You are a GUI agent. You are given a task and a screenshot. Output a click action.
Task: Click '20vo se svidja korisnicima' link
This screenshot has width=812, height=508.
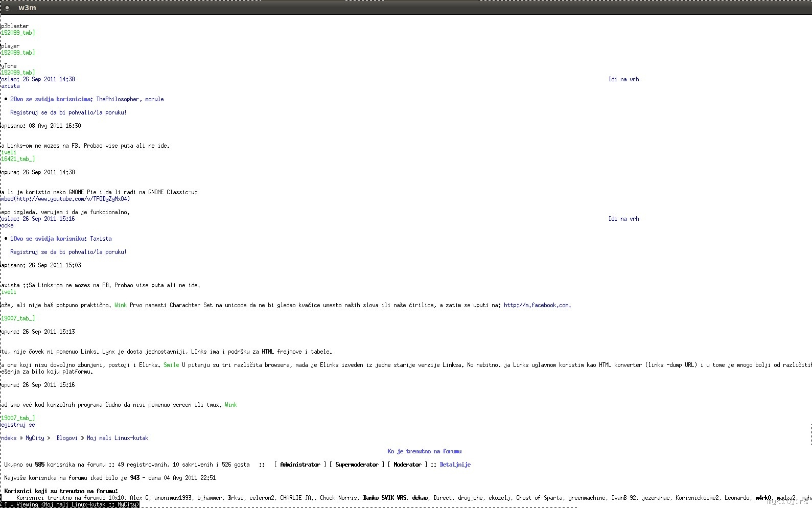point(51,99)
